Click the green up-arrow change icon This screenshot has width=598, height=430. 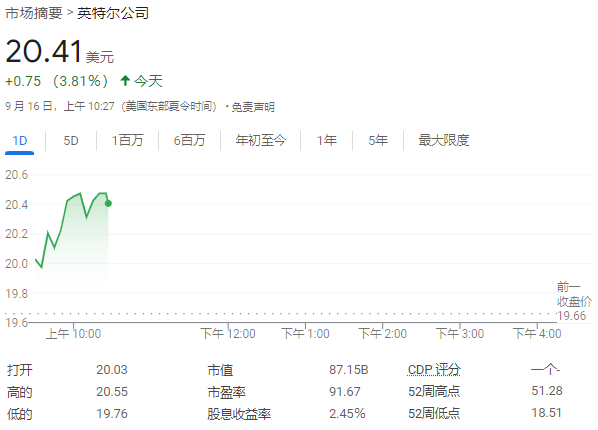pyautogui.click(x=125, y=81)
